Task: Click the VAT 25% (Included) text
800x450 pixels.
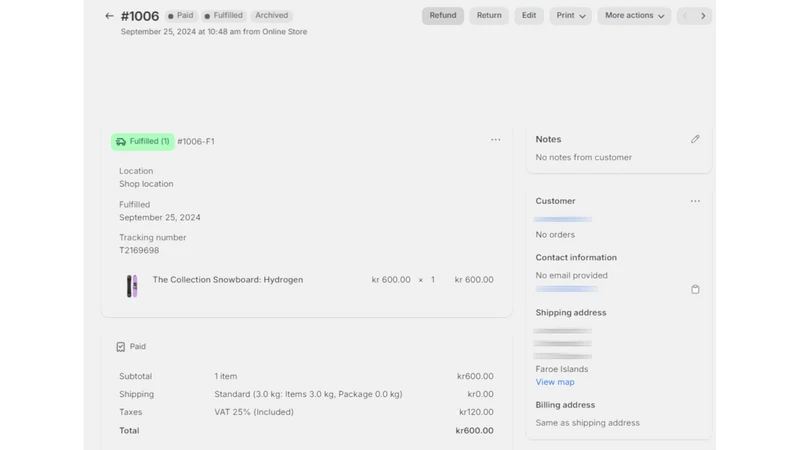Action: (x=254, y=412)
